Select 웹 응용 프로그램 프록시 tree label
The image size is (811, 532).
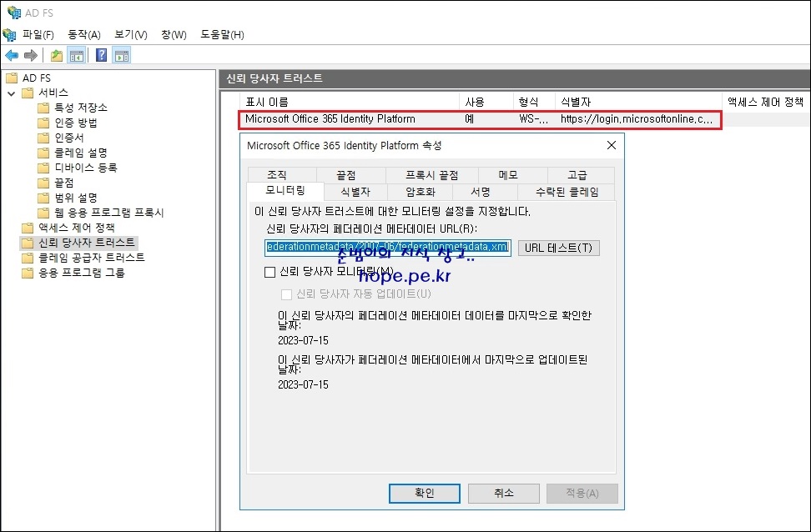[x=108, y=213]
